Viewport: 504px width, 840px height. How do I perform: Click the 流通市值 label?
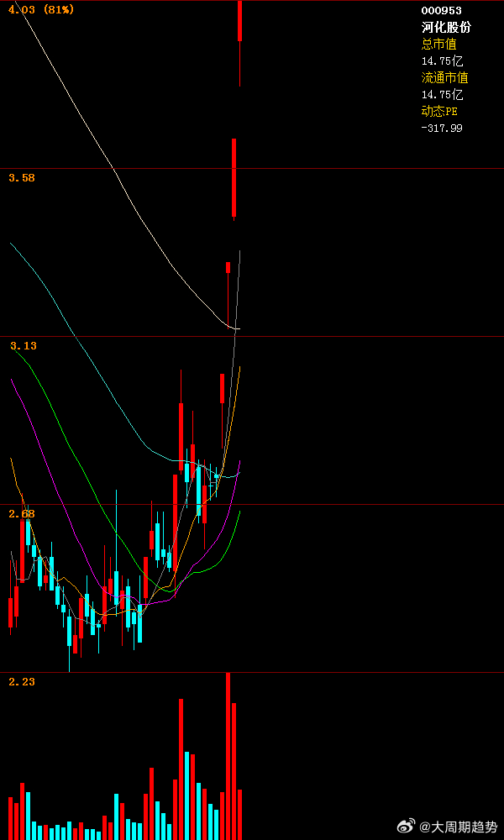tap(444, 77)
